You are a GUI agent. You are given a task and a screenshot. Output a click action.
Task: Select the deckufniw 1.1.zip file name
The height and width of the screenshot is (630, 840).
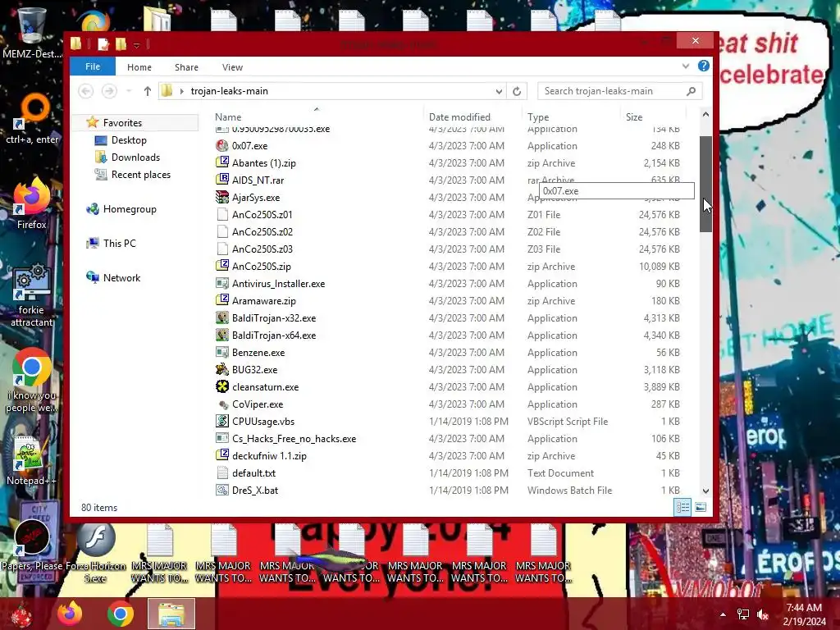click(269, 456)
